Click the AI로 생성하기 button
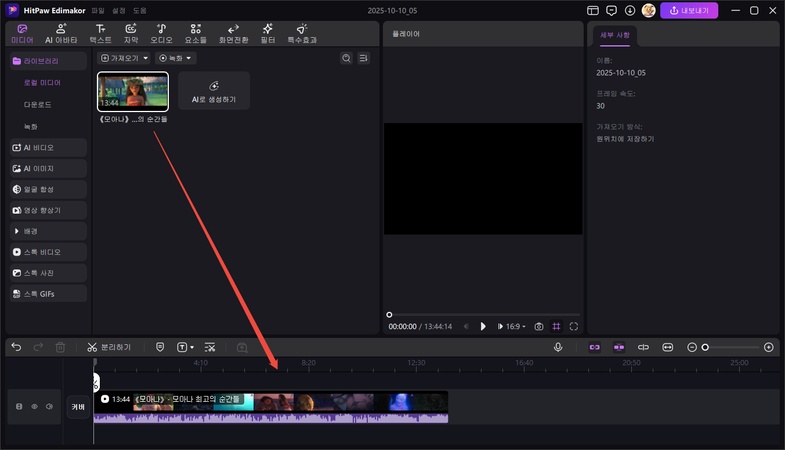 (x=214, y=91)
